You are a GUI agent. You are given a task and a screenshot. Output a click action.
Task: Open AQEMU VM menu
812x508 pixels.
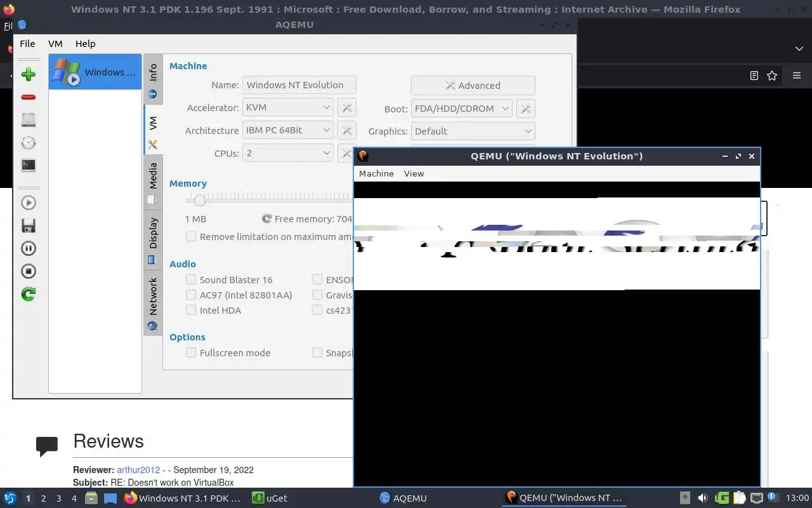click(x=55, y=44)
